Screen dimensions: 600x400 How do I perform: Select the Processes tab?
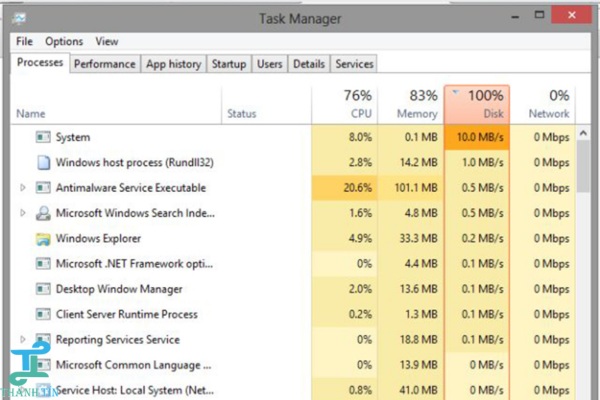(40, 62)
